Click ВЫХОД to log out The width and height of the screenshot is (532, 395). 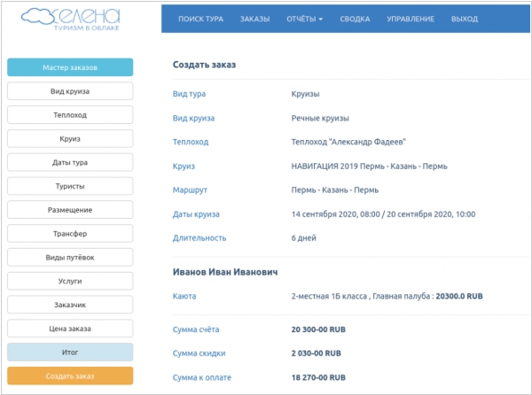click(464, 19)
